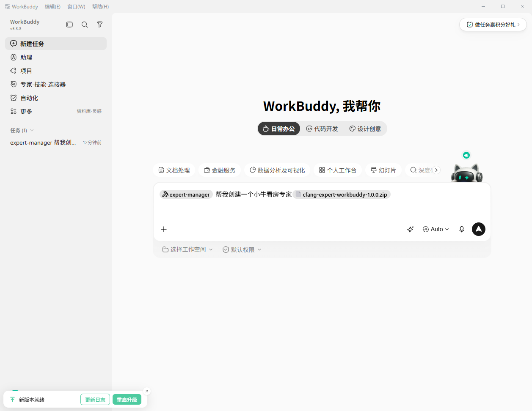
Task: Open the Auto model dropdown
Action: [436, 229]
